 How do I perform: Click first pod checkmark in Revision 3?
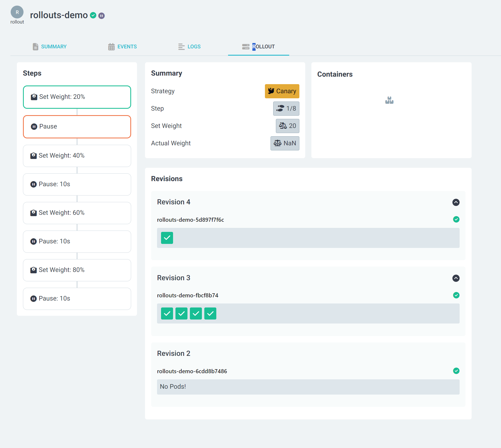167,314
